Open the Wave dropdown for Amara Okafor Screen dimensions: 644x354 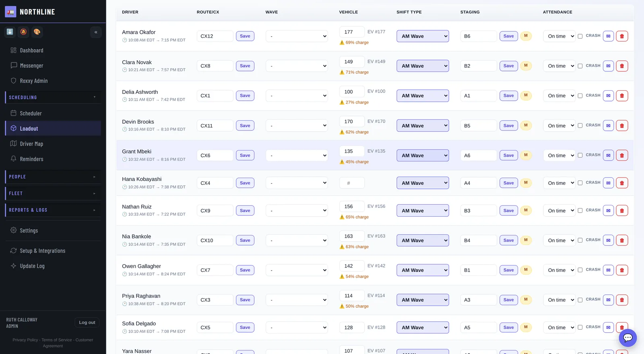pyautogui.click(x=297, y=36)
